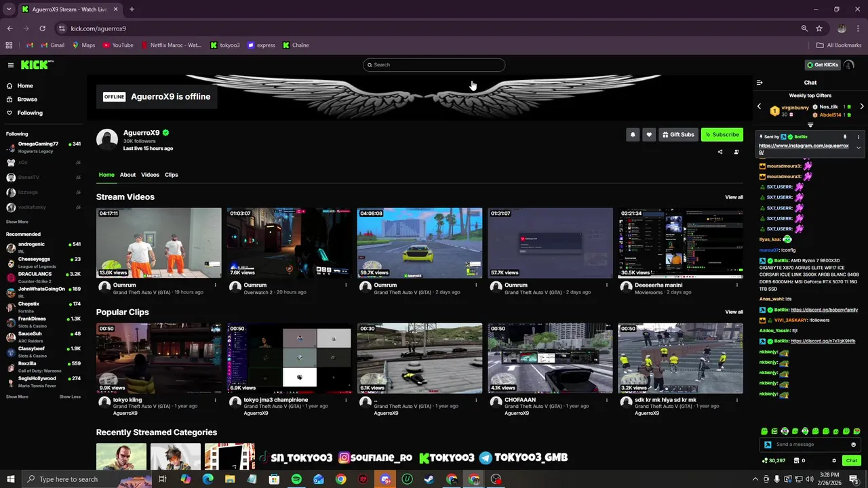The image size is (868, 488).
Task: Open options for 04:17:11 Oumrum video
Action: (x=216, y=285)
